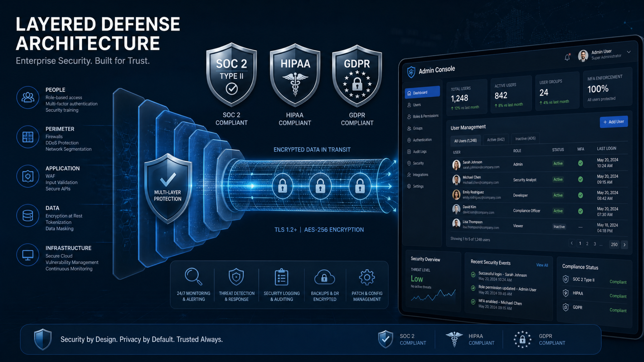Click the Active status badge for Sarah Johnson

click(558, 163)
